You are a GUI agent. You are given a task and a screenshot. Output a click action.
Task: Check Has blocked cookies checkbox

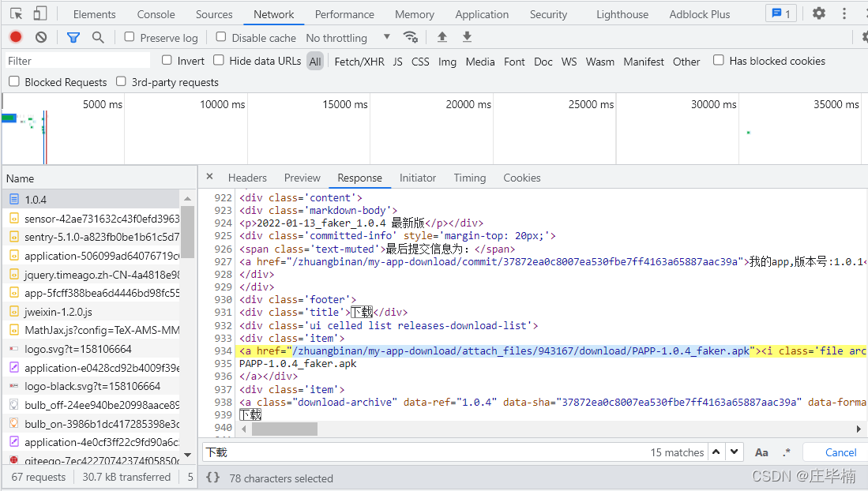(719, 60)
